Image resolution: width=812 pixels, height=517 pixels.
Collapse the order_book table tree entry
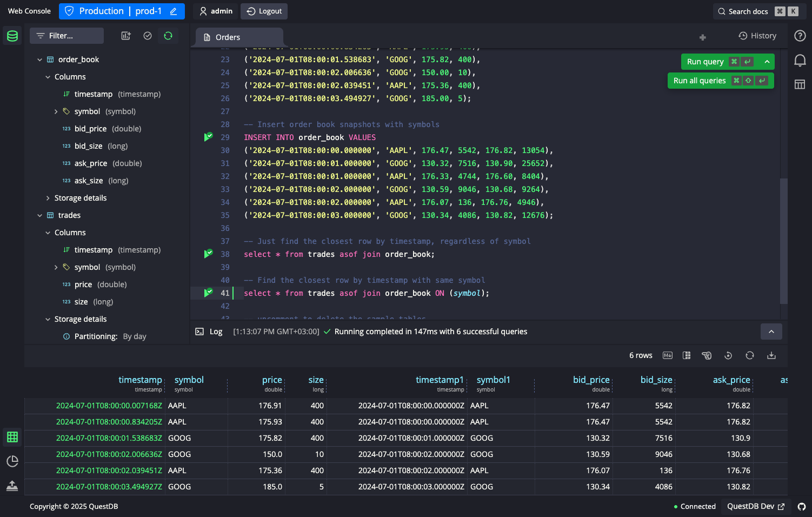pyautogui.click(x=39, y=59)
